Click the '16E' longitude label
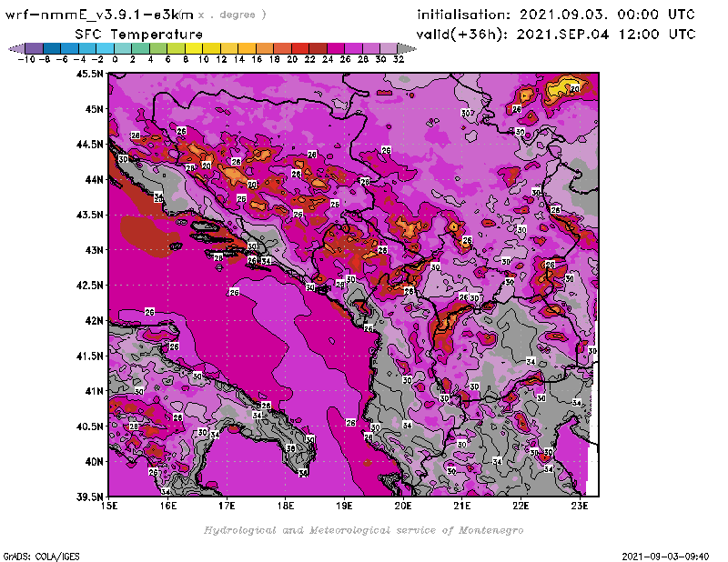 [x=168, y=506]
